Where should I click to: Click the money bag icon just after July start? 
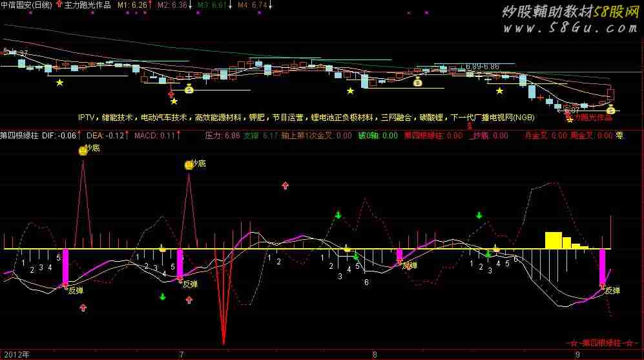pyautogui.click(x=189, y=89)
